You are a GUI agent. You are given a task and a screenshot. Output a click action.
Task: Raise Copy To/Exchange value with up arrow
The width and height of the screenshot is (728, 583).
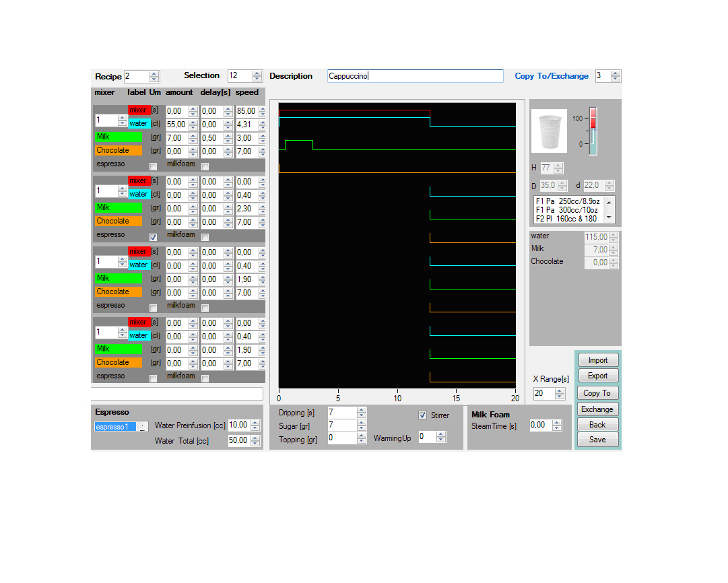616,73
